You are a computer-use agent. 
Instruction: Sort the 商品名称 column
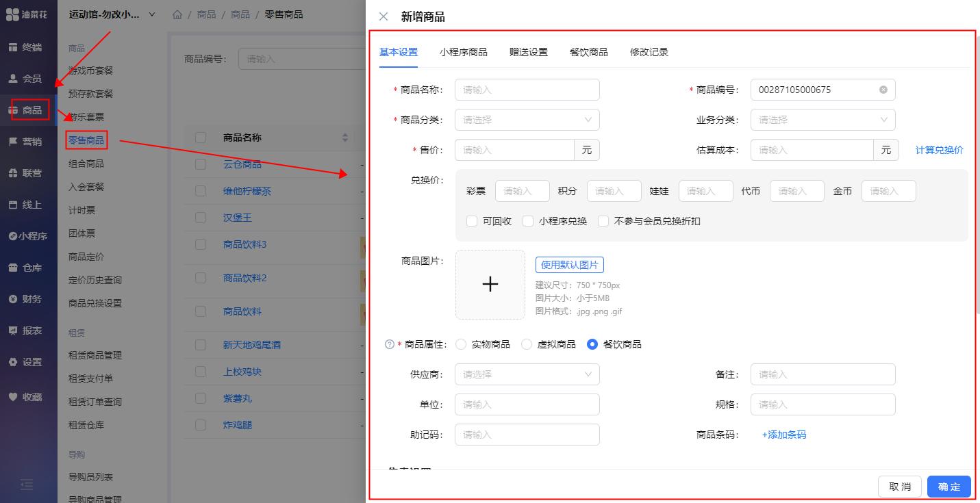(x=345, y=138)
